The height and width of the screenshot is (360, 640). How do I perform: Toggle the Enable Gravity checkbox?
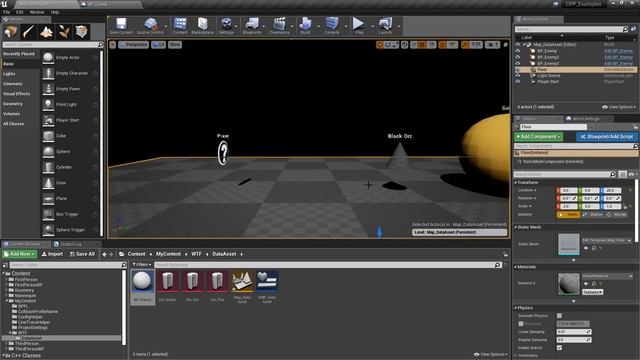(x=559, y=348)
